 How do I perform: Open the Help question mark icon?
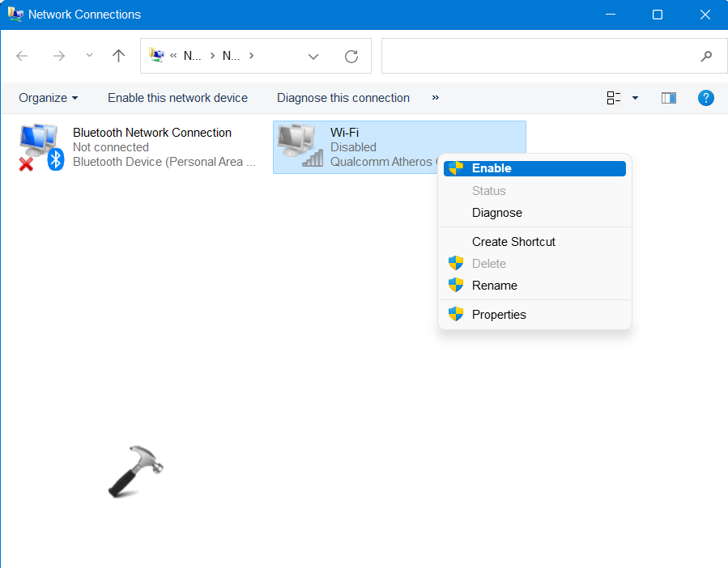pos(705,98)
